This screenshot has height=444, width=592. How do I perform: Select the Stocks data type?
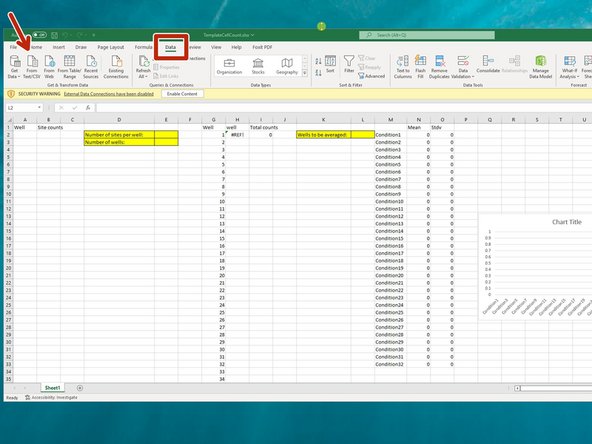258,66
